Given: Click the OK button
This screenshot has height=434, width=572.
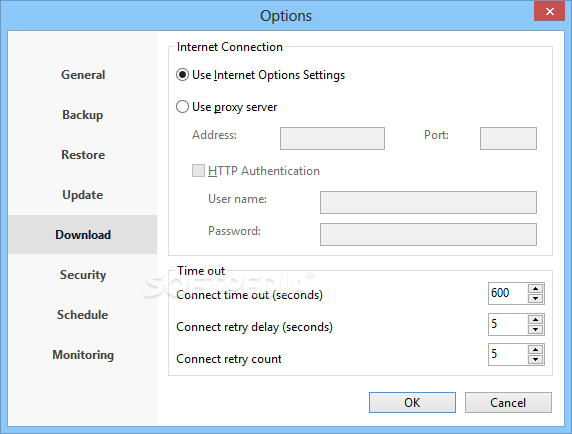Looking at the screenshot, I should click(412, 403).
